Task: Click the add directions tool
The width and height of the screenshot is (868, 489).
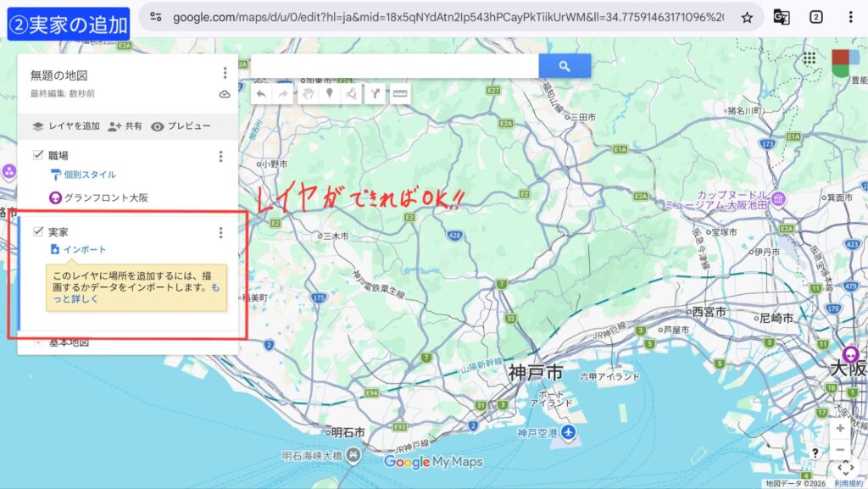Action: click(x=374, y=94)
